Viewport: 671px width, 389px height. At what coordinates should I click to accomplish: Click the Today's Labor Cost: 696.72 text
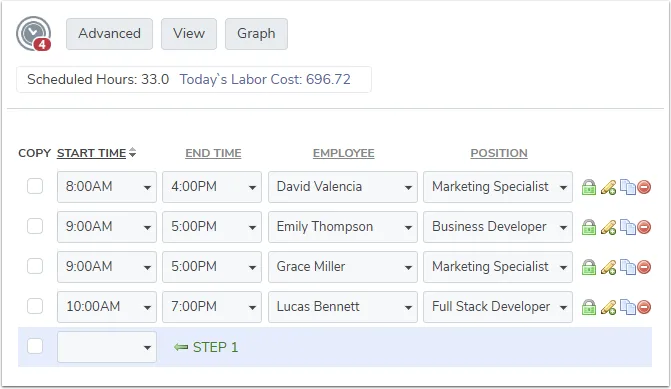click(265, 79)
